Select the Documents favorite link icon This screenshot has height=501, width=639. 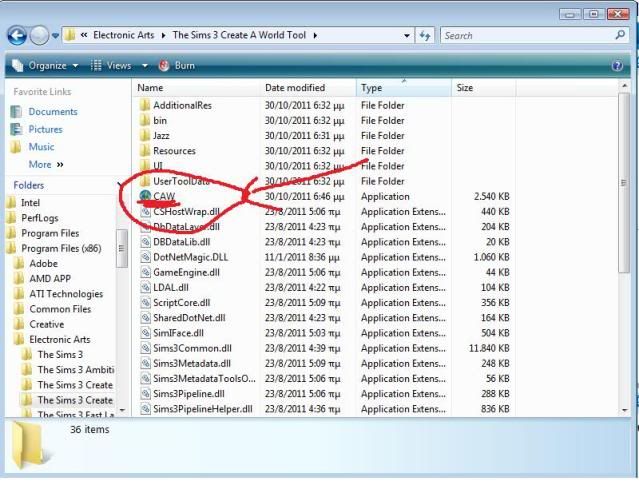point(16,112)
